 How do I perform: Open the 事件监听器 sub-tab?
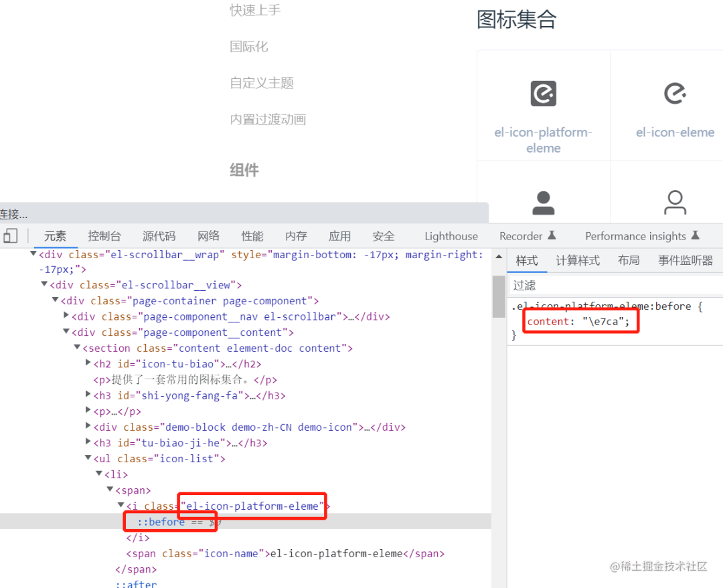[x=686, y=261]
